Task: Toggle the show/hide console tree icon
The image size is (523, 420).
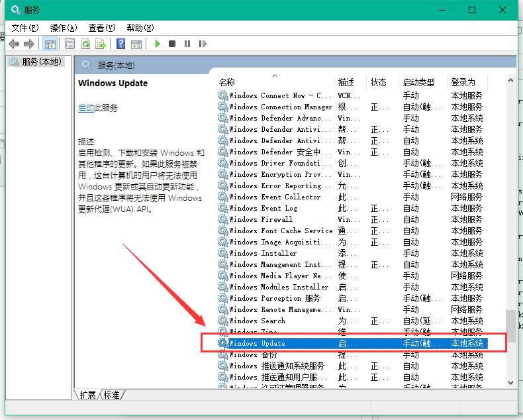Action: coord(49,44)
